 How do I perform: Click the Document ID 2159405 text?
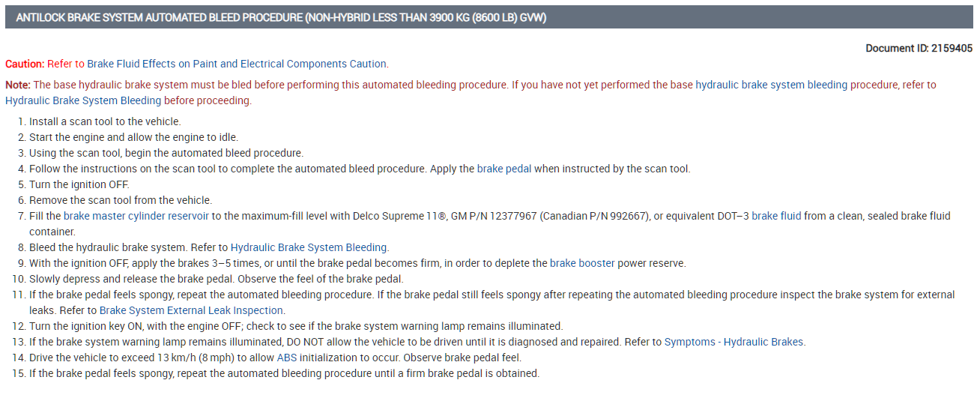[x=919, y=48]
